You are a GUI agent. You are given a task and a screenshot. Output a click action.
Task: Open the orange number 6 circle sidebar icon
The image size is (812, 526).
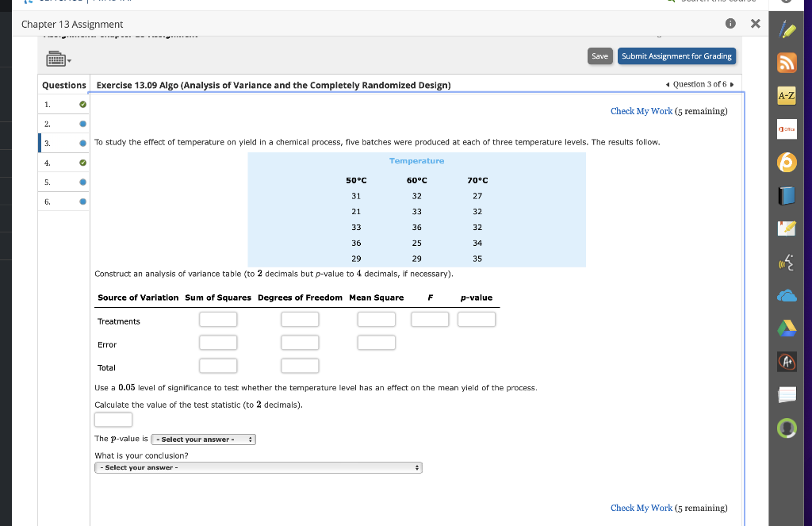[787, 162]
